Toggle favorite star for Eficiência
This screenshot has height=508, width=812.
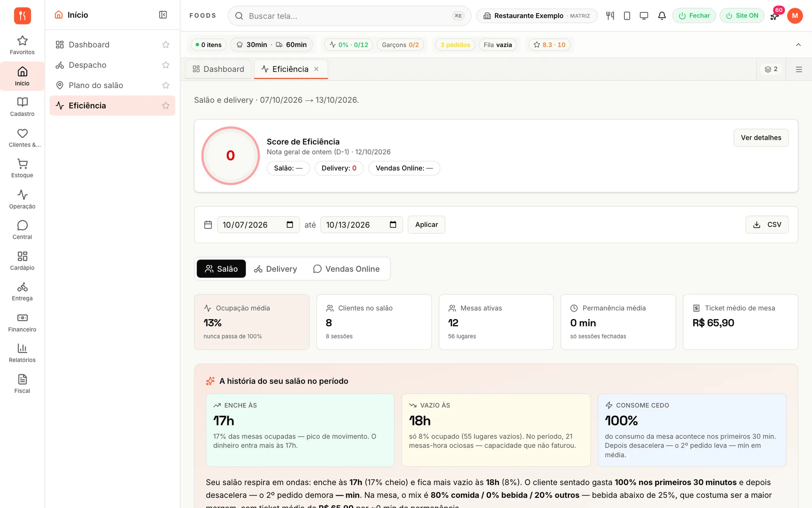click(166, 105)
